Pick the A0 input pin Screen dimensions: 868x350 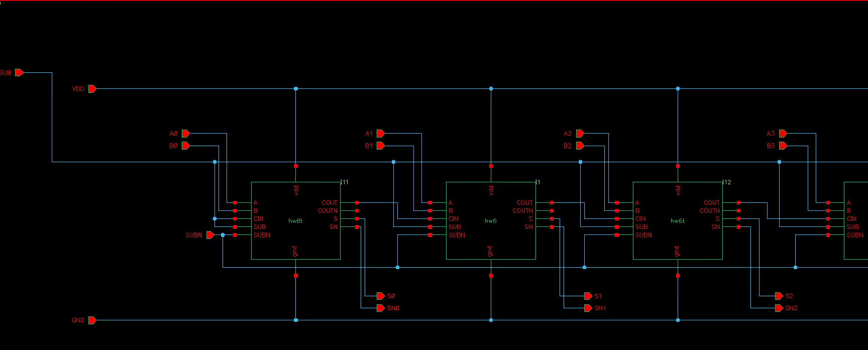coord(185,134)
